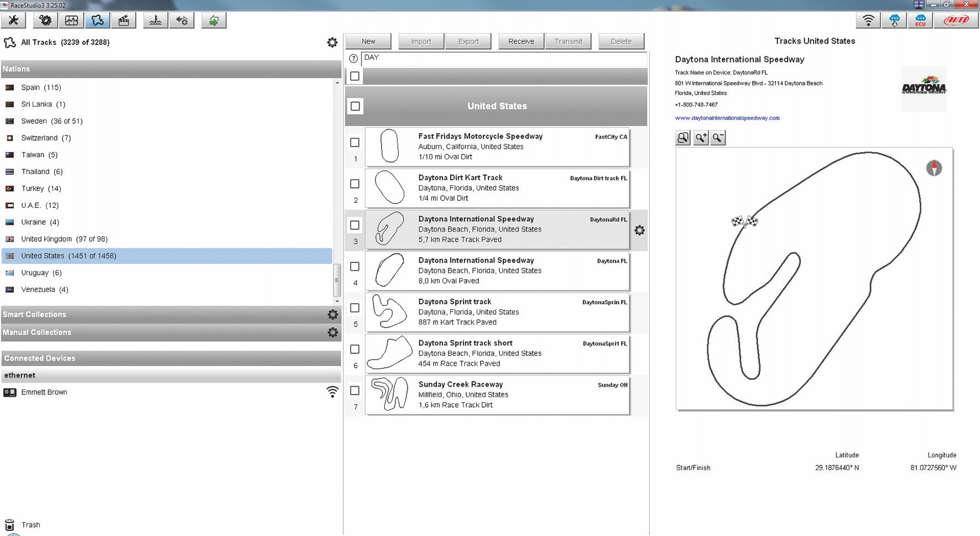Click gear next to Daytona International Speedway DaytonaRd
980x536 pixels.
tap(639, 230)
